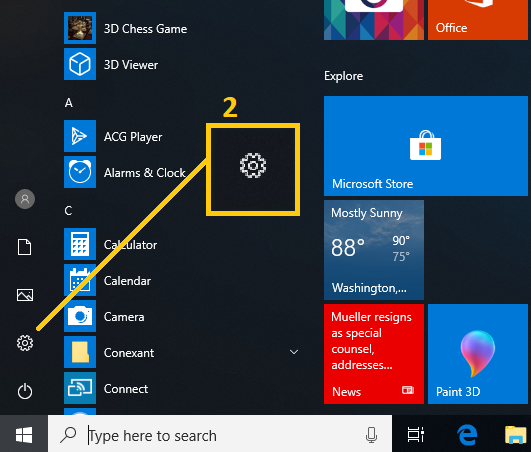Open the Weather tile showing Mostly Sunny

pos(374,250)
